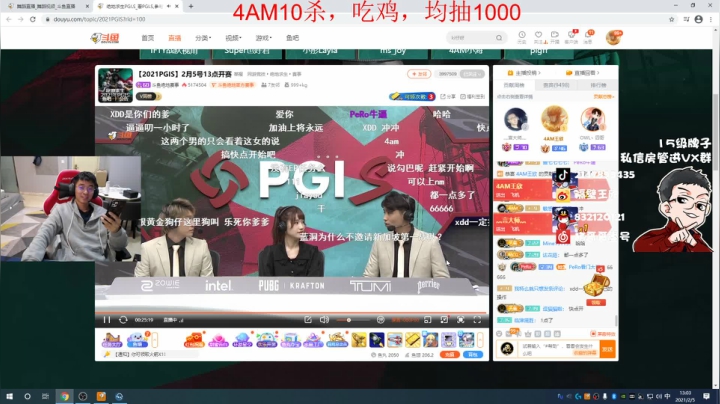Select the rocket gift icon

pos(376,340)
